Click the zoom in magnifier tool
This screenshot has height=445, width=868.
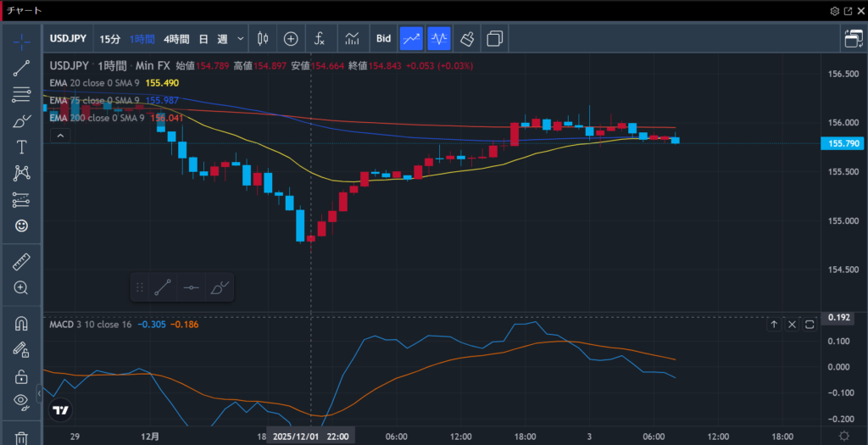coord(22,287)
